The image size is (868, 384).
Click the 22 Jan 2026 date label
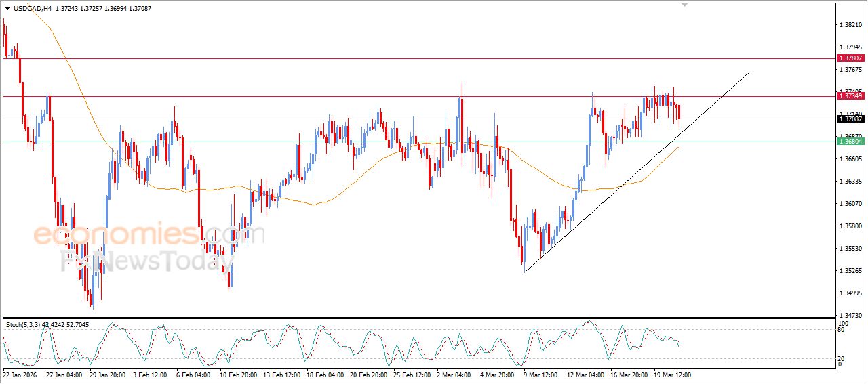19,374
